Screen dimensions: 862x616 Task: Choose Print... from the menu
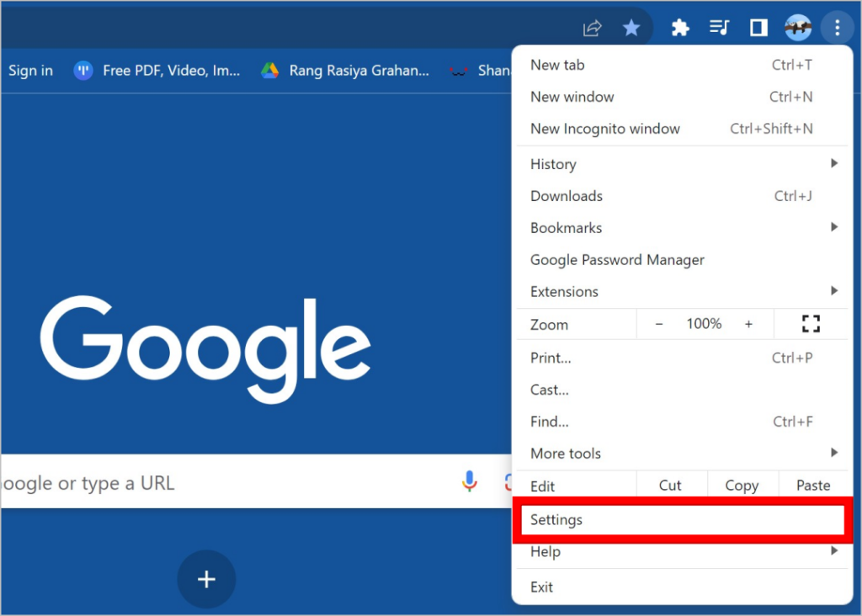(x=682, y=358)
